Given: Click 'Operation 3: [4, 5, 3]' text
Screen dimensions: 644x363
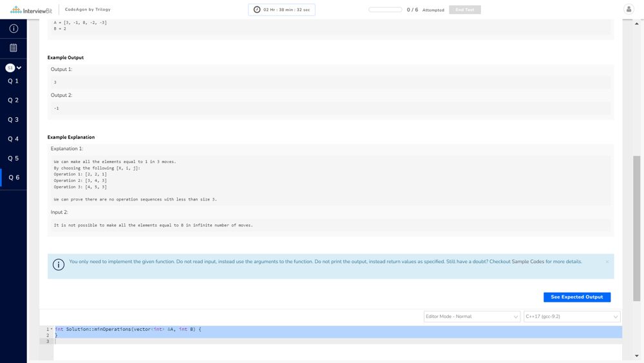Looking at the screenshot, I should coord(80,187).
